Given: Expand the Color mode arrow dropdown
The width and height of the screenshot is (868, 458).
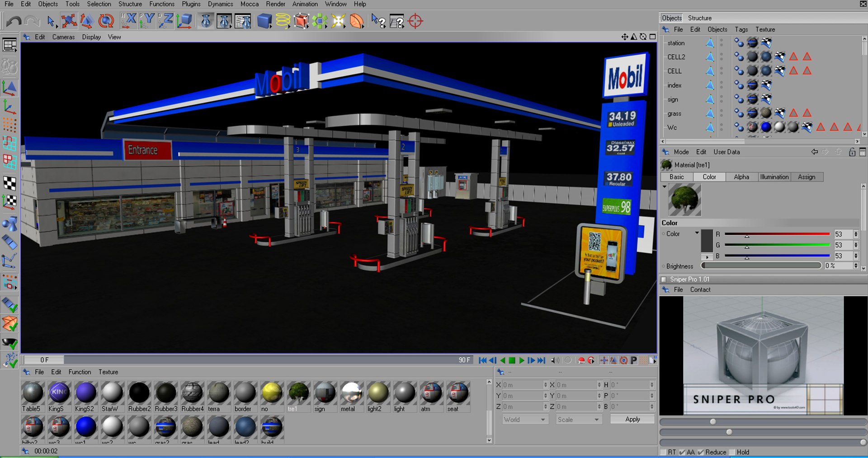Looking at the screenshot, I should pos(697,233).
